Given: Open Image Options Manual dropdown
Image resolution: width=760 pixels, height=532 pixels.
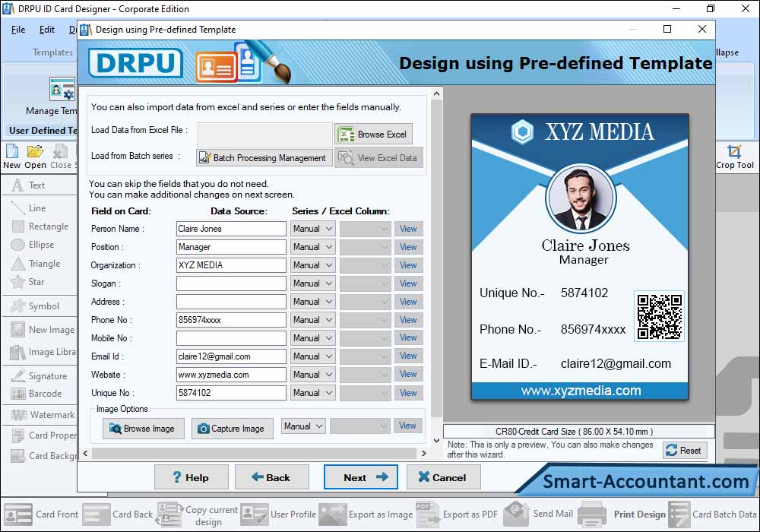Looking at the screenshot, I should (303, 426).
